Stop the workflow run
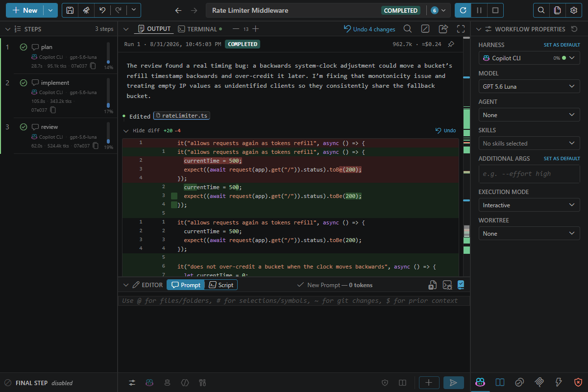This screenshot has width=588, height=392. click(x=495, y=10)
